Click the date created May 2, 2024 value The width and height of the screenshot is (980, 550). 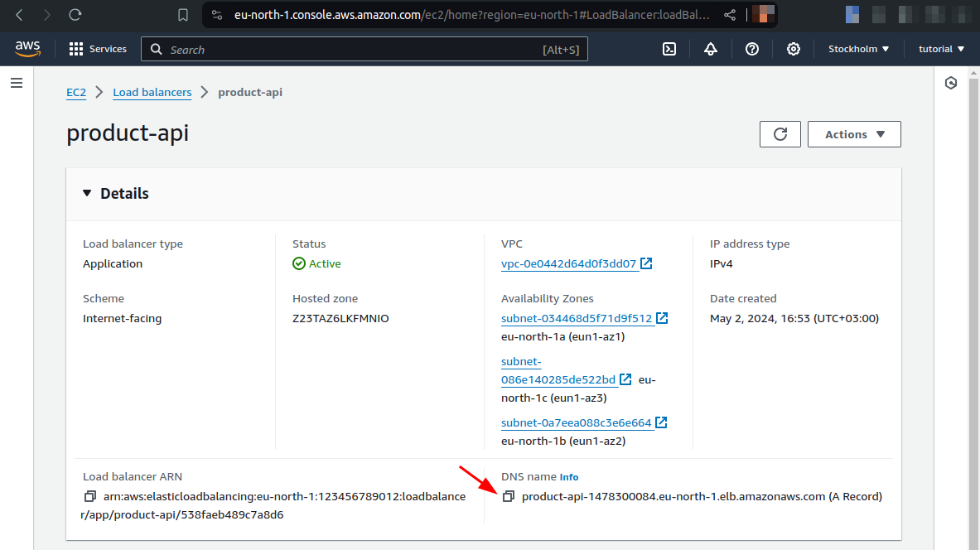click(794, 318)
